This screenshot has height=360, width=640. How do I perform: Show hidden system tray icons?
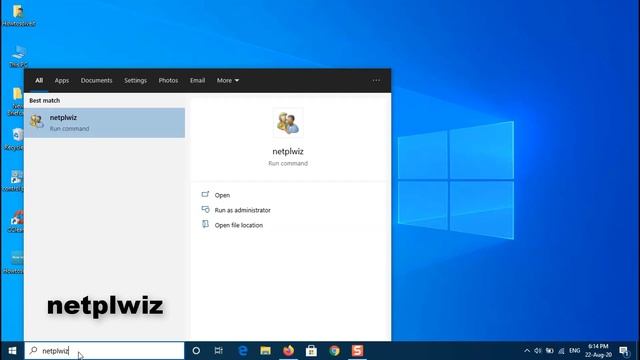point(527,351)
